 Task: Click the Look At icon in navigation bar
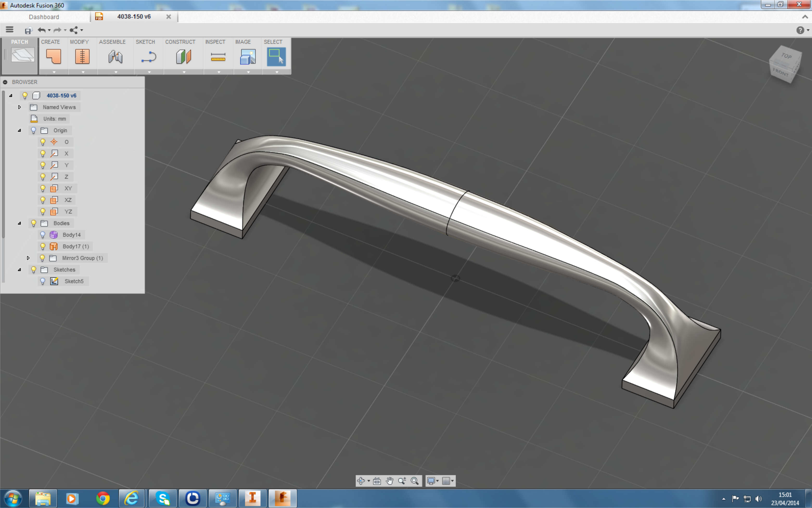pyautogui.click(x=377, y=481)
